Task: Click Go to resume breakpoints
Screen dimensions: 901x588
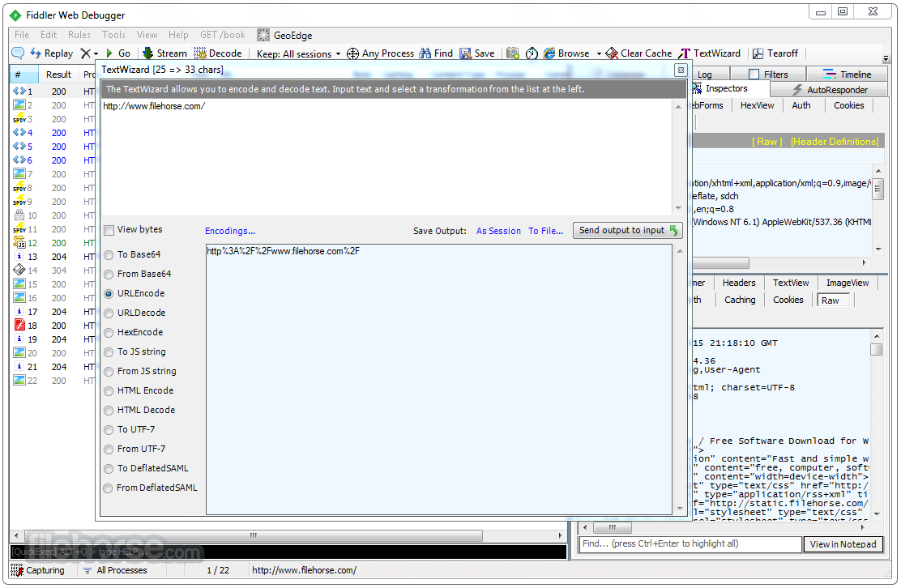Action: point(117,53)
